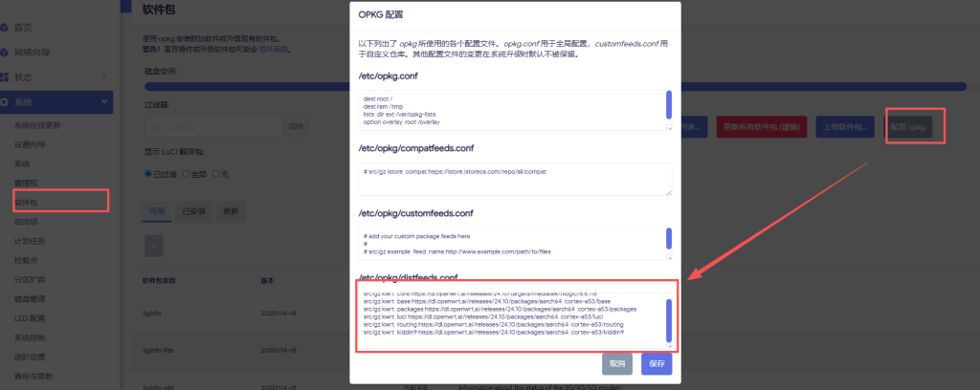Viewport: 980px width, 390px height.
Task: Open 进阶设置 in sidebar
Action: point(30,357)
